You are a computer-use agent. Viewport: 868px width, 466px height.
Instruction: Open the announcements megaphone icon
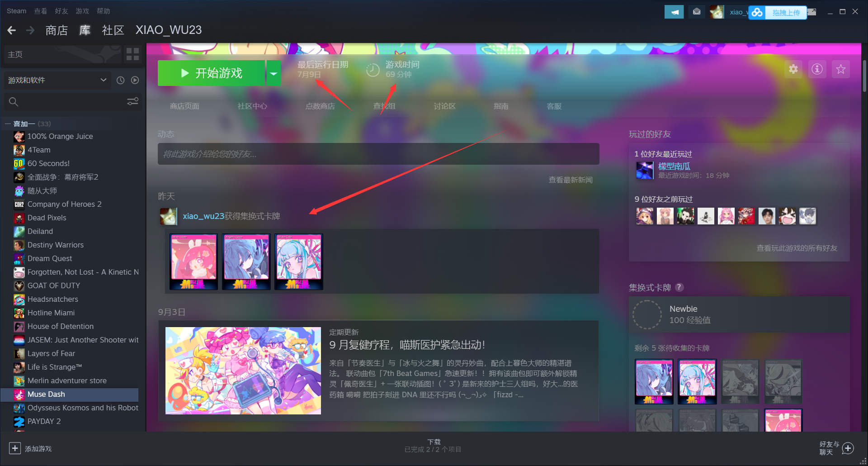pyautogui.click(x=674, y=12)
